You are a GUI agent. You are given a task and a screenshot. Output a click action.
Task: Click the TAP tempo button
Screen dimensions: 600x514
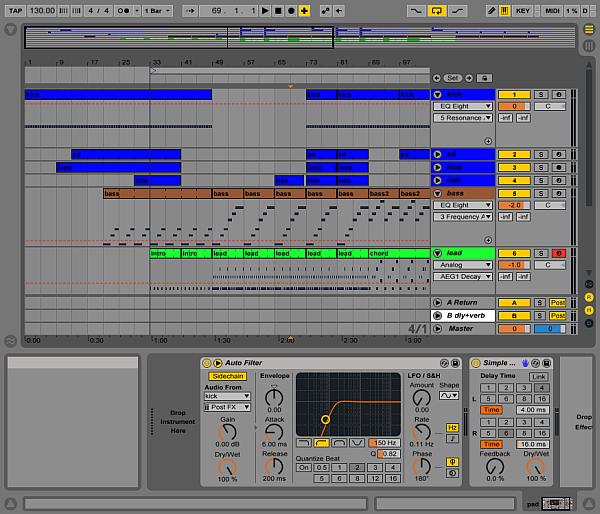coord(15,11)
